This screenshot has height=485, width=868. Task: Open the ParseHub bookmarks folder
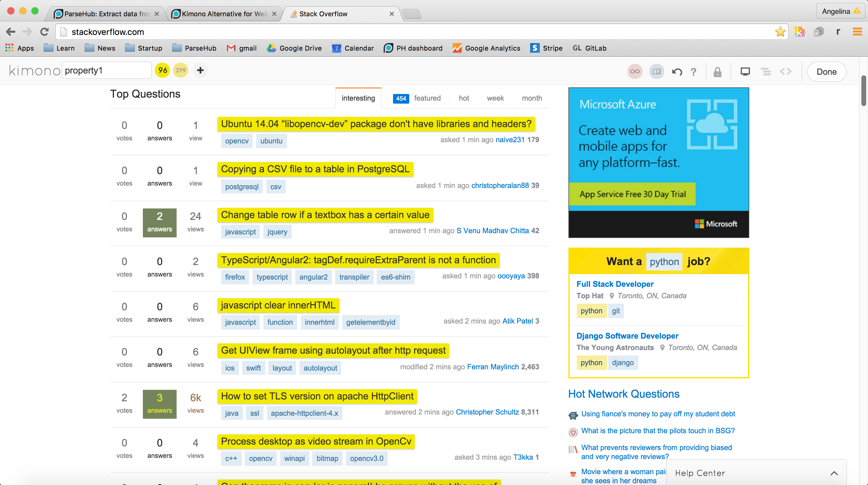[194, 48]
